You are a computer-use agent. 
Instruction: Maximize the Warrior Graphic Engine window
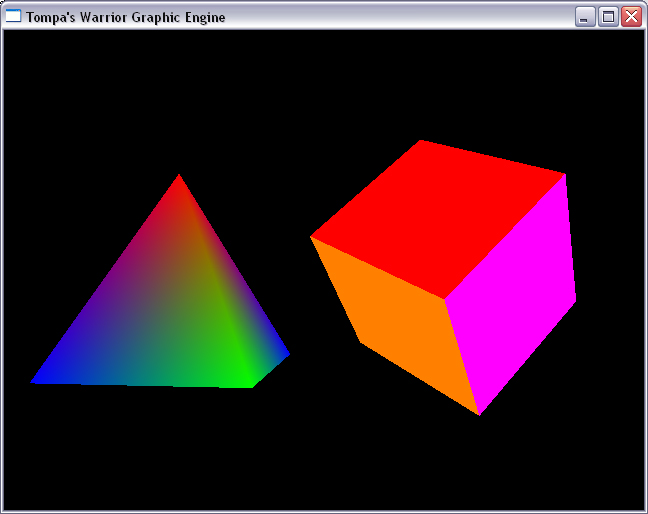click(x=608, y=17)
